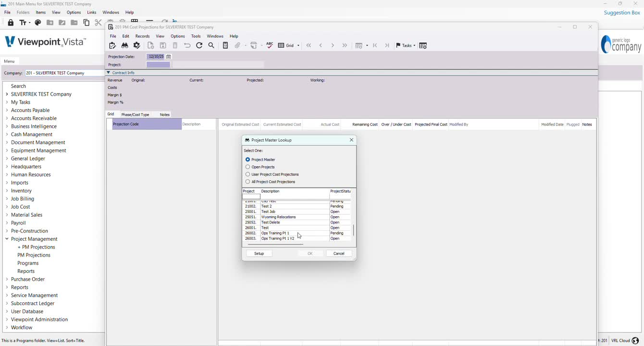Screen dimensions: 644x346
Task: Collapse the Project Management tree node
Action: [x=7, y=239]
